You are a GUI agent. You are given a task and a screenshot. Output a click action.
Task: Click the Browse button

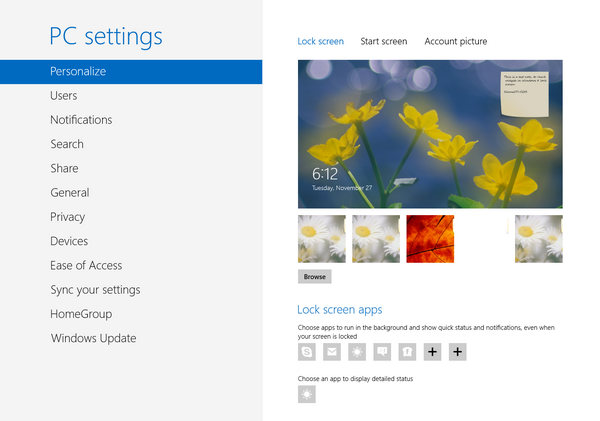[315, 277]
